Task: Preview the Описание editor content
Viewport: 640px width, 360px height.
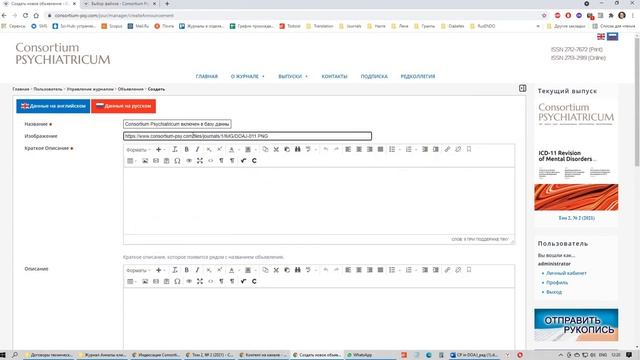Action: pyautogui.click(x=189, y=282)
